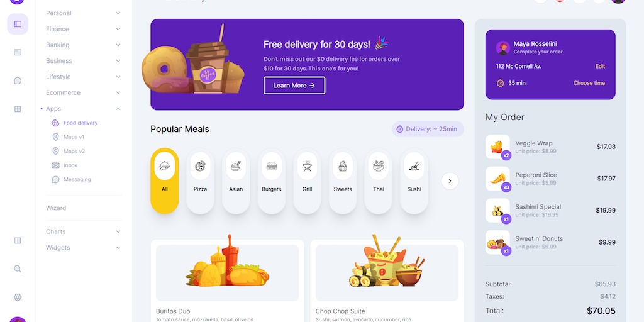Select the Pizza meal category
Screen dimensions: 644x322
click(x=200, y=180)
